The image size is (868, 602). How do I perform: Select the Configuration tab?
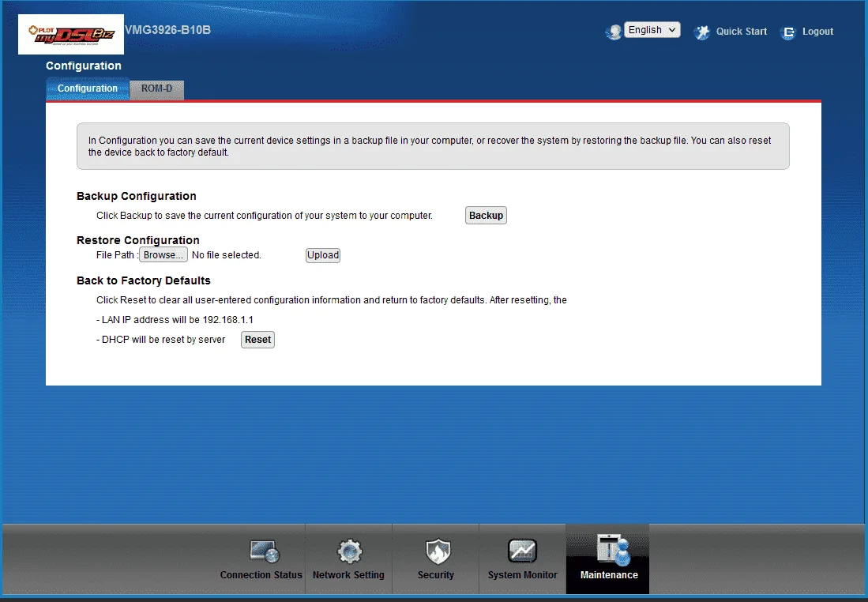(x=88, y=88)
